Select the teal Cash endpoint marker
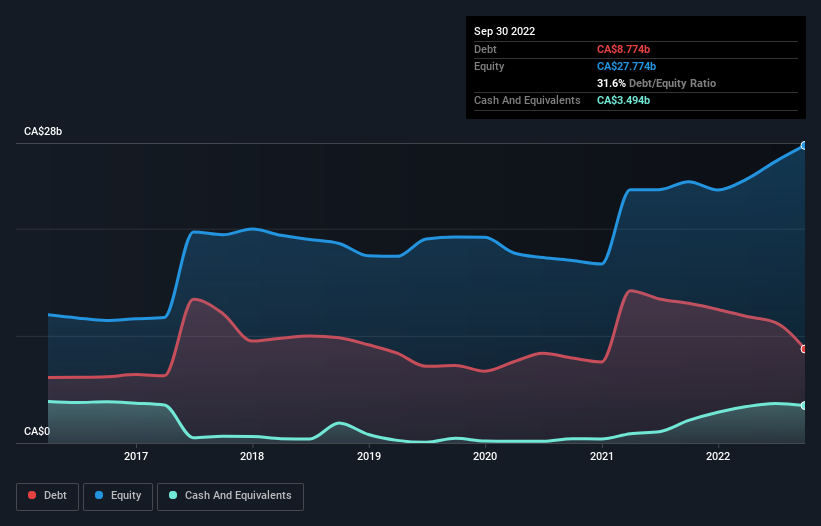The image size is (821, 526). click(x=804, y=406)
